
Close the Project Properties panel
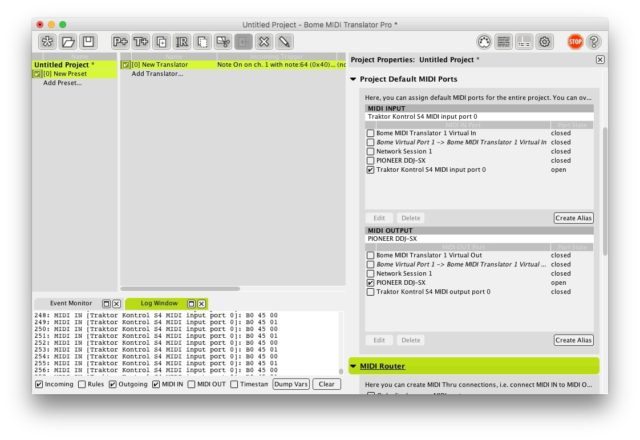point(600,60)
